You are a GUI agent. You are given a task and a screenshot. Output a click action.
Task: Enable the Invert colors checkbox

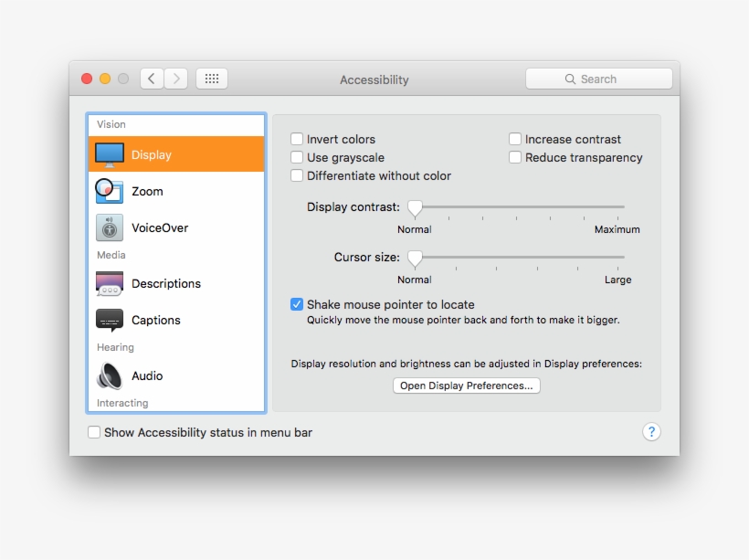pos(297,139)
